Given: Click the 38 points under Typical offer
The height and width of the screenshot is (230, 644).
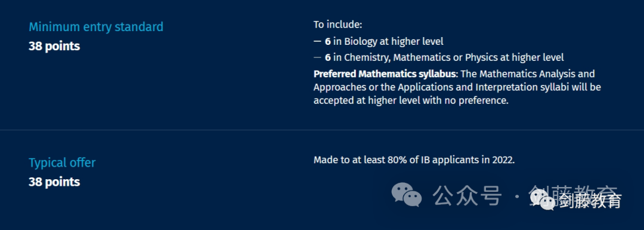Looking at the screenshot, I should [54, 182].
